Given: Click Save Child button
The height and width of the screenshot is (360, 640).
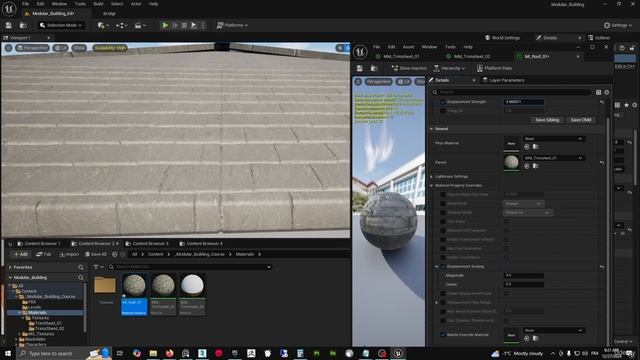Looking at the screenshot, I should [x=581, y=120].
